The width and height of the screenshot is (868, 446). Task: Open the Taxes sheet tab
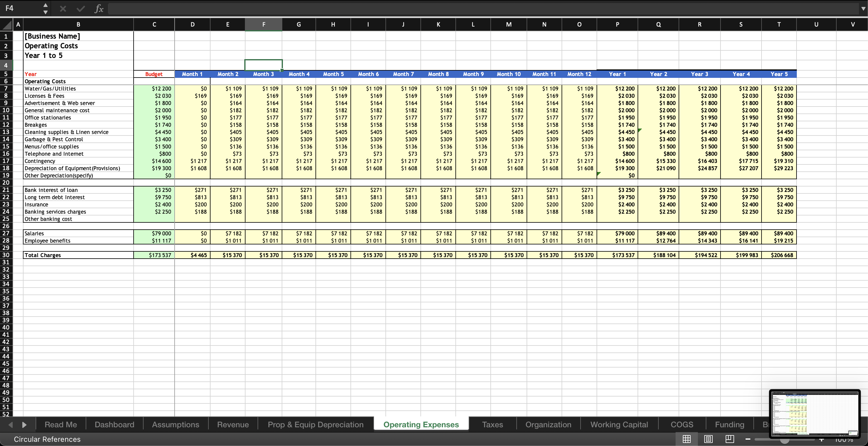pyautogui.click(x=492, y=425)
